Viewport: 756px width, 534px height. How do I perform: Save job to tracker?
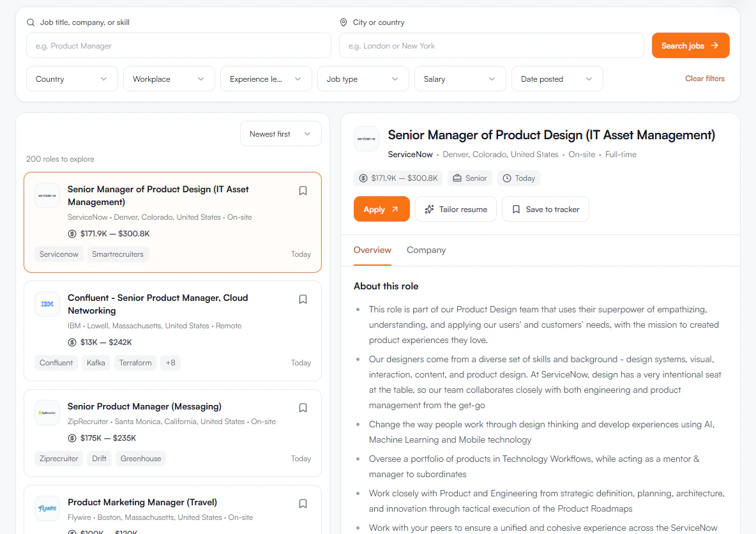(545, 209)
